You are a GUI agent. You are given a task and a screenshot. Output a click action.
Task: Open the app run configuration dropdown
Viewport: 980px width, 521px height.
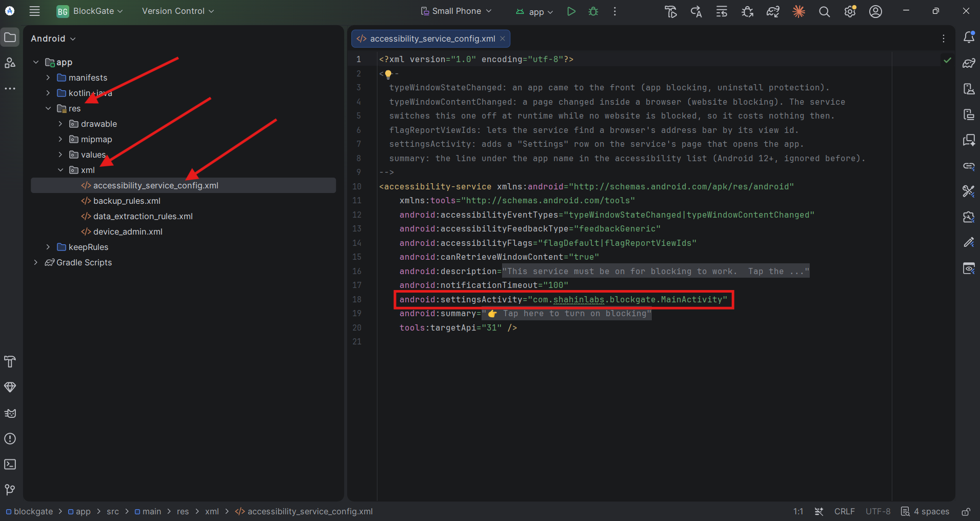pyautogui.click(x=534, y=12)
